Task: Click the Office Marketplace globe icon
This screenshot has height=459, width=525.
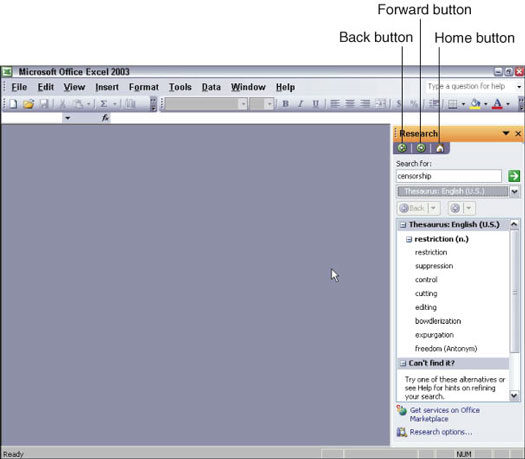Action: pos(401,410)
